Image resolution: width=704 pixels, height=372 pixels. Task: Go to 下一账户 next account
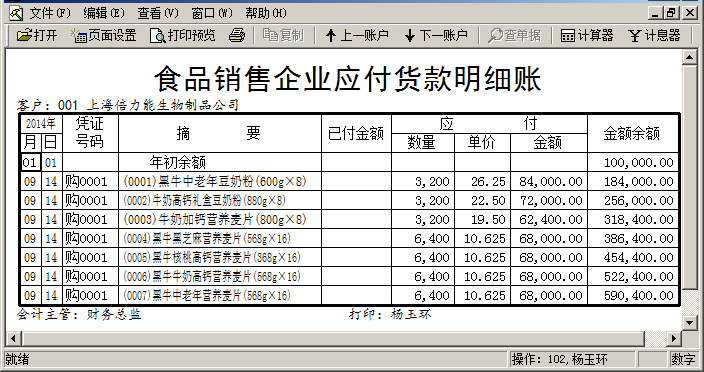pos(436,35)
